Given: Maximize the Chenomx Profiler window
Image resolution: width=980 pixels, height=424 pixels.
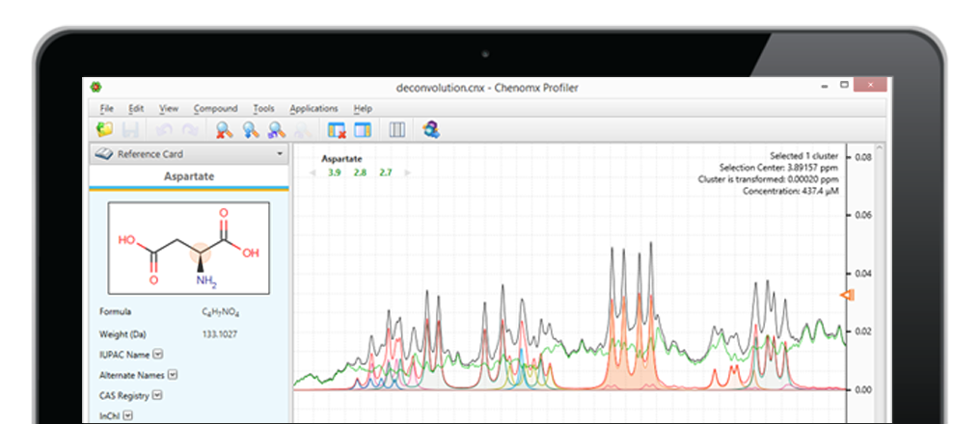Looking at the screenshot, I should tap(844, 85).
